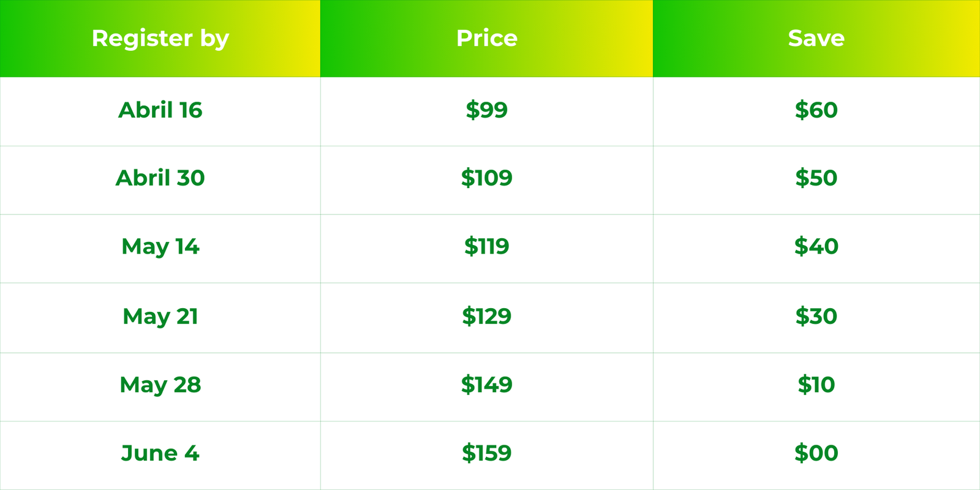Select the $109 price cell

click(487, 180)
